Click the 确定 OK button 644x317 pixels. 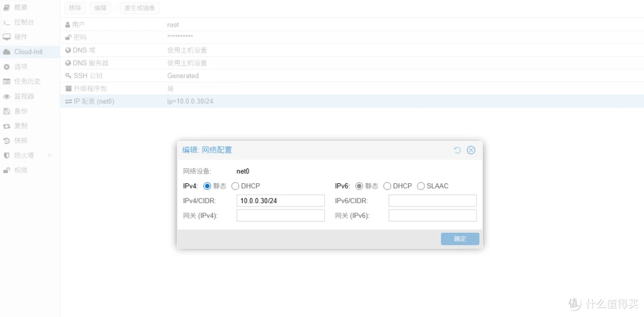click(460, 239)
